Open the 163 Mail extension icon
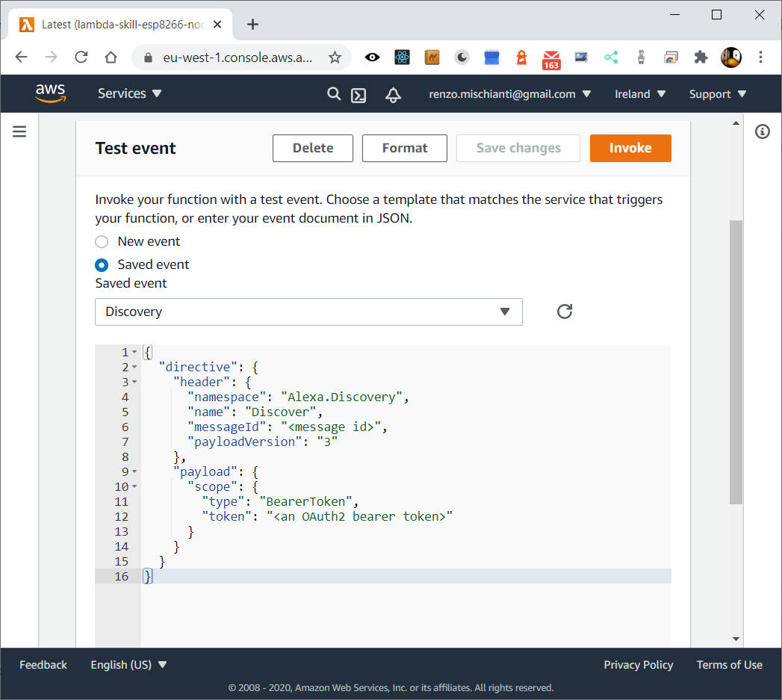This screenshot has height=700, width=782. pos(551,58)
